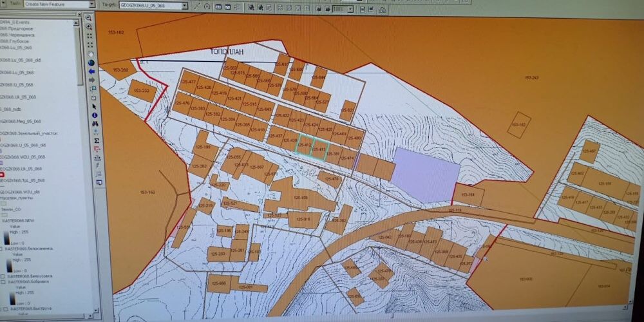Open Find with the binoculars icon

tap(95, 124)
